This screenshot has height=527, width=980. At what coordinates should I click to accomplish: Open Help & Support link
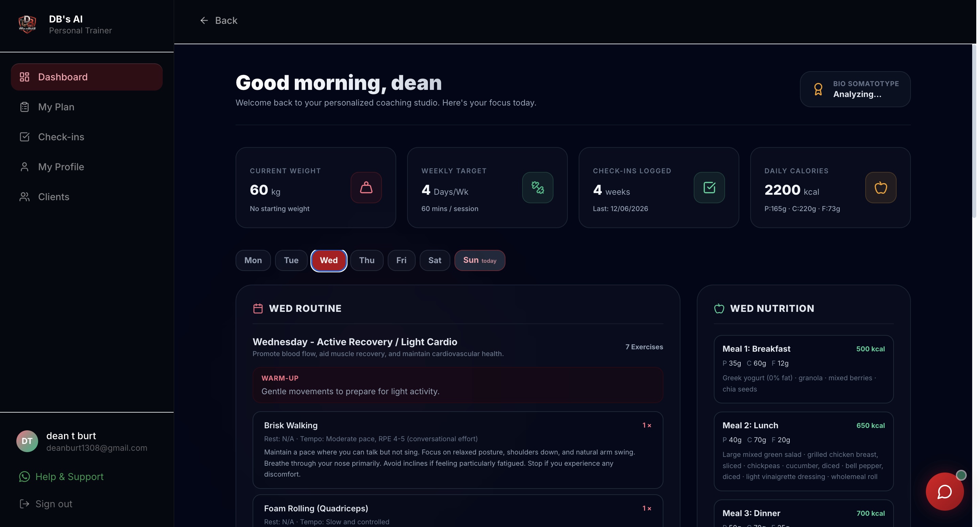(x=61, y=476)
